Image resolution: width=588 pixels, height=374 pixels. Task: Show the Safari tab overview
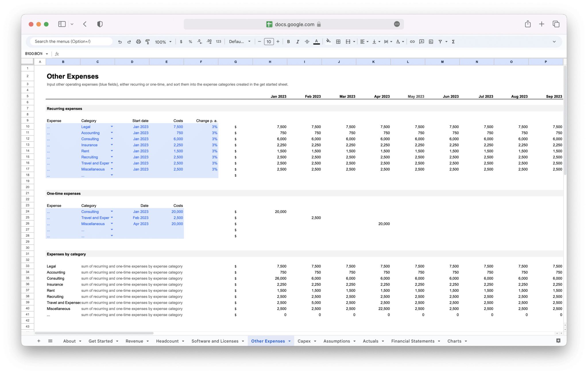pyautogui.click(x=556, y=24)
